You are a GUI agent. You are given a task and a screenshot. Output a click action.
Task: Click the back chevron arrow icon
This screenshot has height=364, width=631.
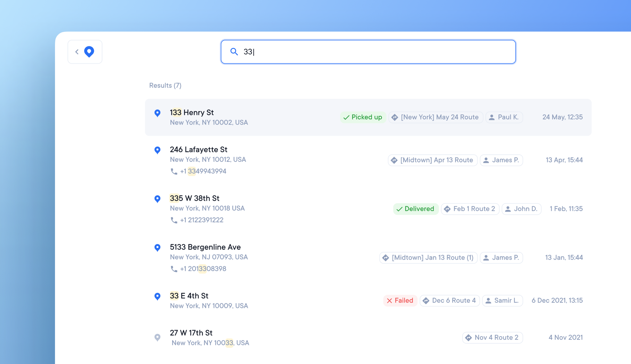[77, 52]
